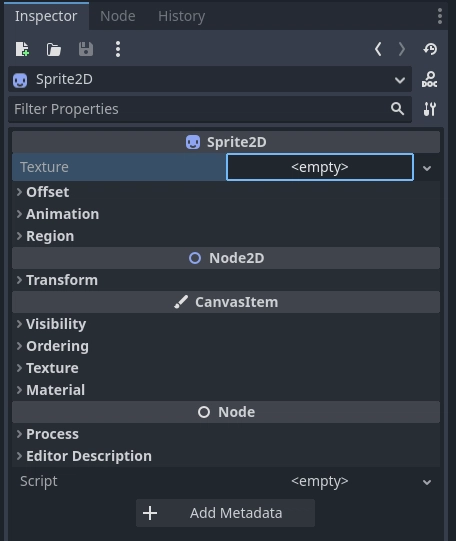
Task: Switch to the History tab
Action: click(x=182, y=16)
